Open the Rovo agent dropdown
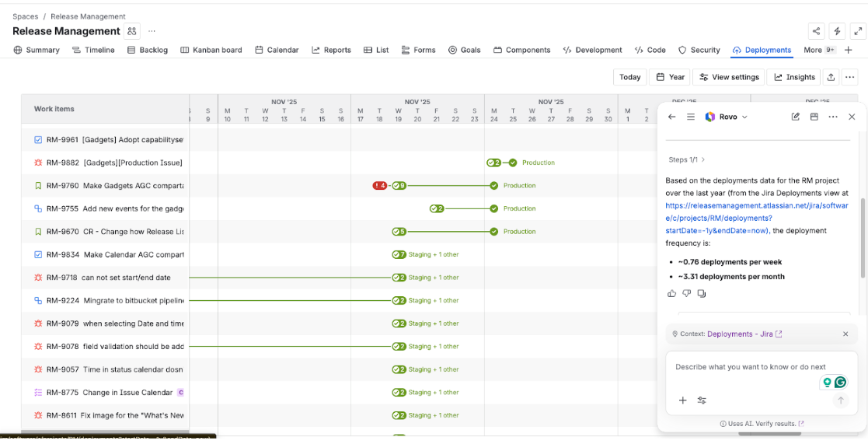 point(726,117)
